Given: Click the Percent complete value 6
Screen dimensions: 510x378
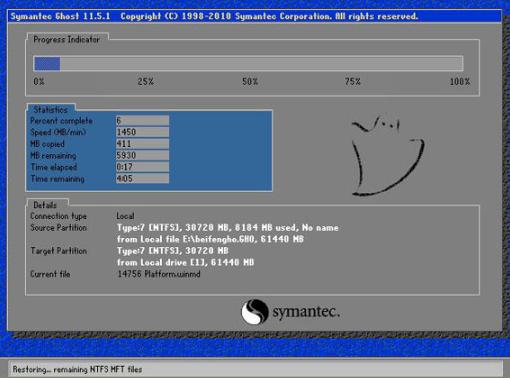Looking at the screenshot, I should [142, 120].
